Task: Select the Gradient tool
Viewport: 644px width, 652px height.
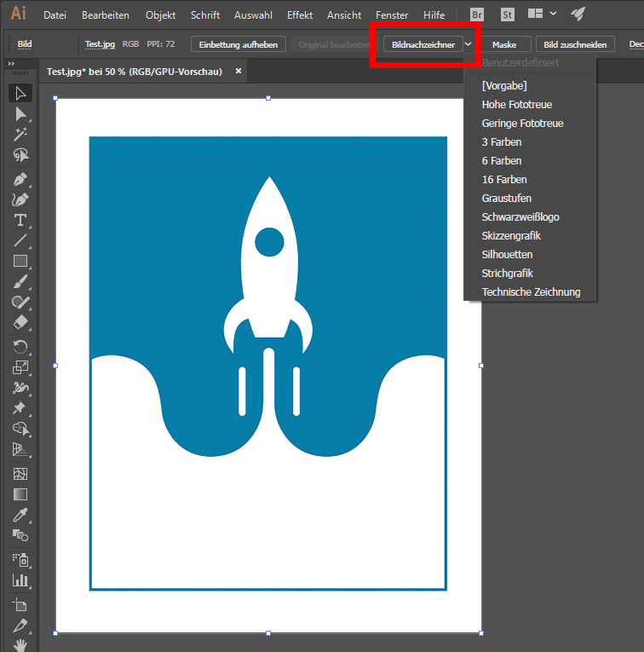Action: pos(20,494)
